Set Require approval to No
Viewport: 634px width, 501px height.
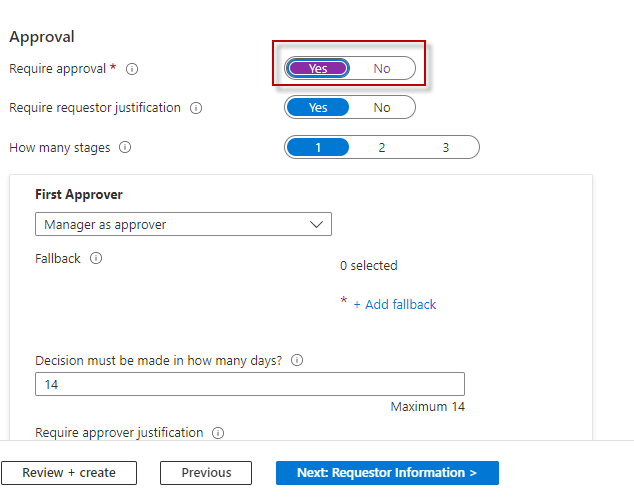(x=382, y=69)
